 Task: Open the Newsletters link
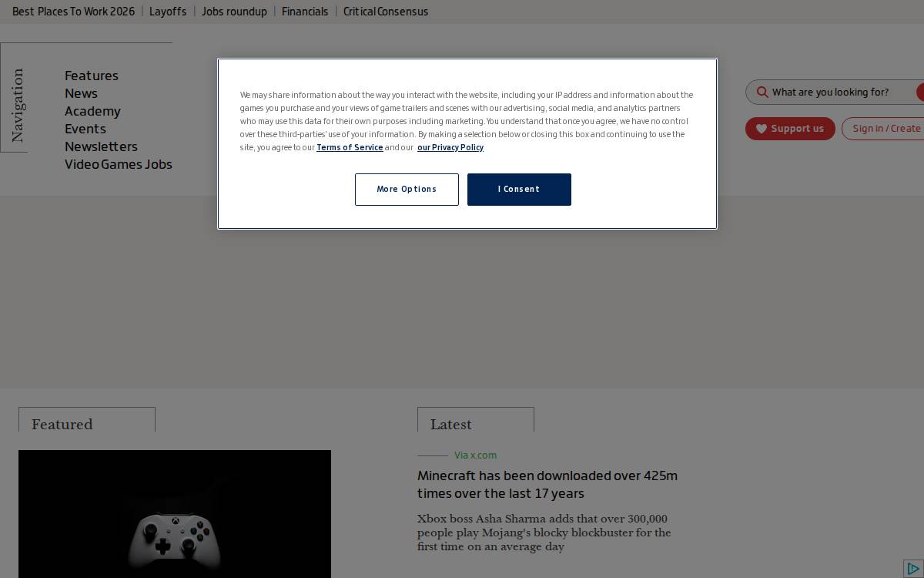(101, 146)
